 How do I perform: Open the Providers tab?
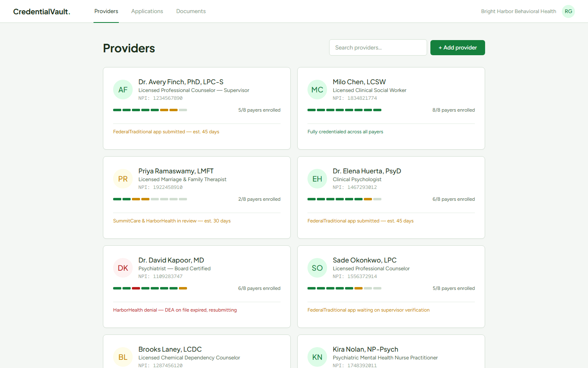[x=106, y=11]
